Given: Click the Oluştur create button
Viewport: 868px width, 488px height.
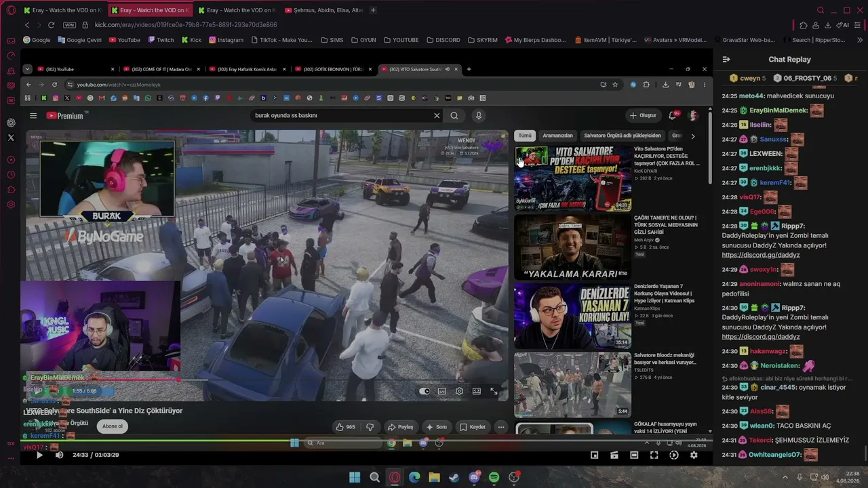Looking at the screenshot, I should [644, 115].
